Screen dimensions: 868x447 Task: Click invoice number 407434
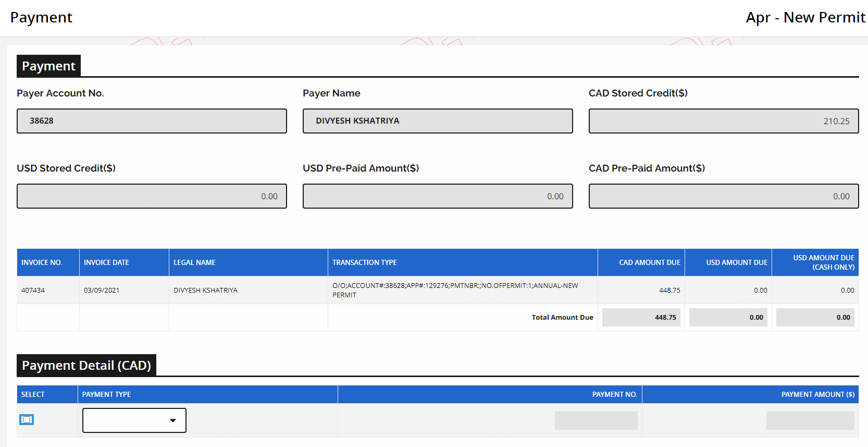[33, 291]
